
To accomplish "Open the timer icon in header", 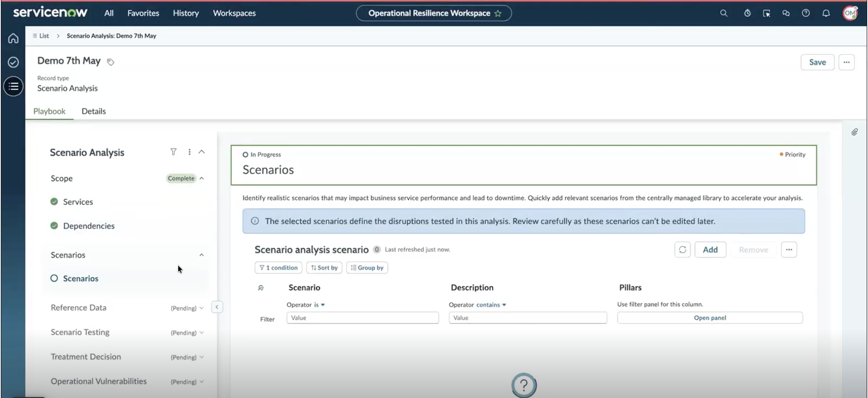I will click(x=747, y=13).
